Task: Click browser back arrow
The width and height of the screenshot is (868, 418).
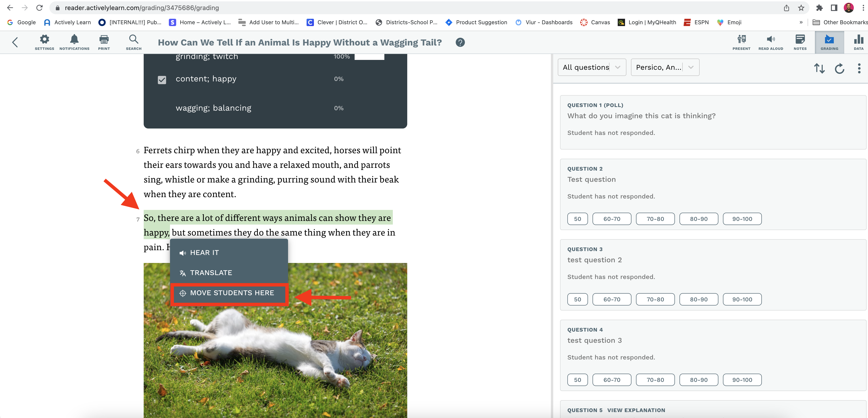Action: pos(10,8)
